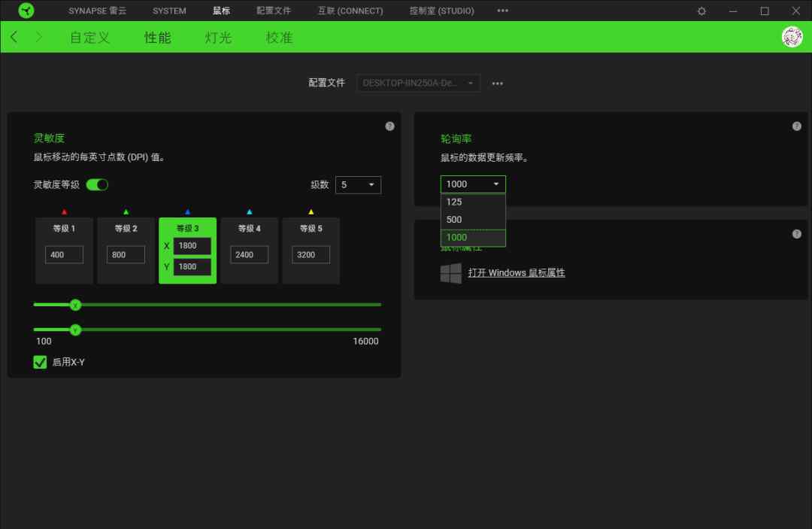The width and height of the screenshot is (812, 529).
Task: Click the Razer logo icon
Action: tap(26, 11)
